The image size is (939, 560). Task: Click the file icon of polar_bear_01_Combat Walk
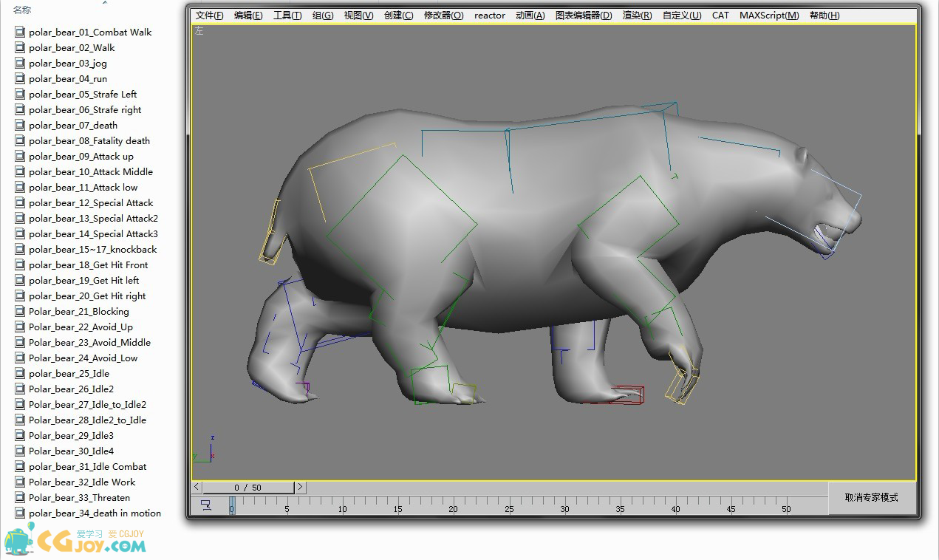click(x=20, y=32)
